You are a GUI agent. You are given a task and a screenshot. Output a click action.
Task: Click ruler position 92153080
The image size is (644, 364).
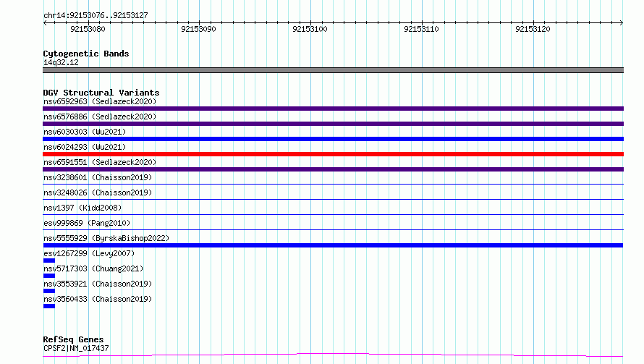coord(88,29)
